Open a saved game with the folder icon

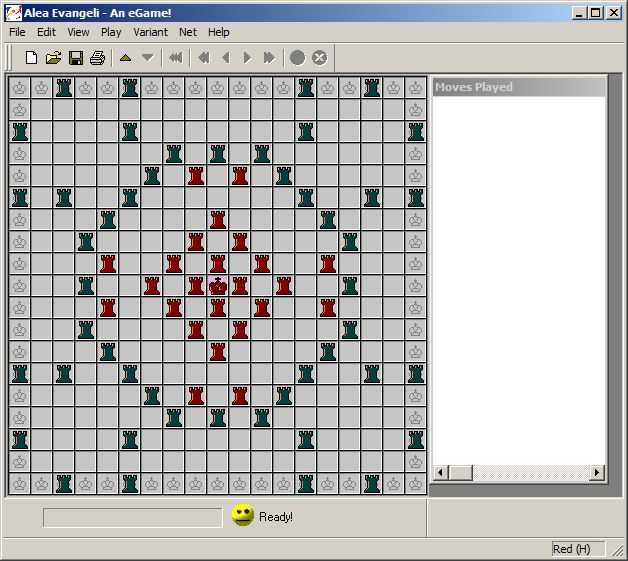(53, 58)
